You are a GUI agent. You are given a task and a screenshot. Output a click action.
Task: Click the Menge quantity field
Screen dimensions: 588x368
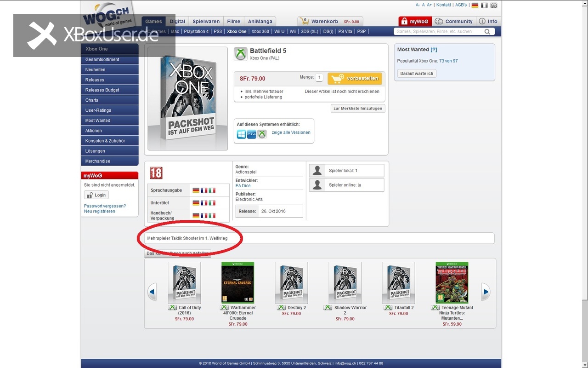click(319, 78)
